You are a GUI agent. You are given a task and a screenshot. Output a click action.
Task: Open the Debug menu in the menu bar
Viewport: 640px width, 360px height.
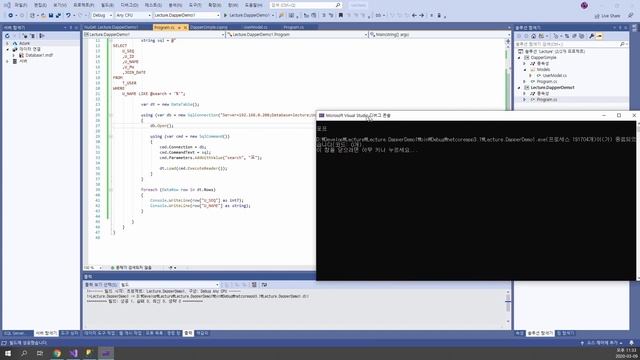point(129,5)
